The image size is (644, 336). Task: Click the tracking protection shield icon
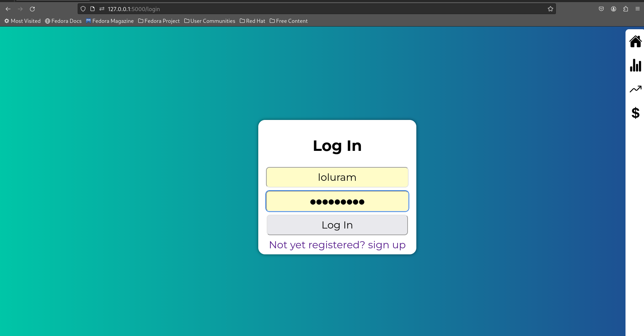(83, 9)
